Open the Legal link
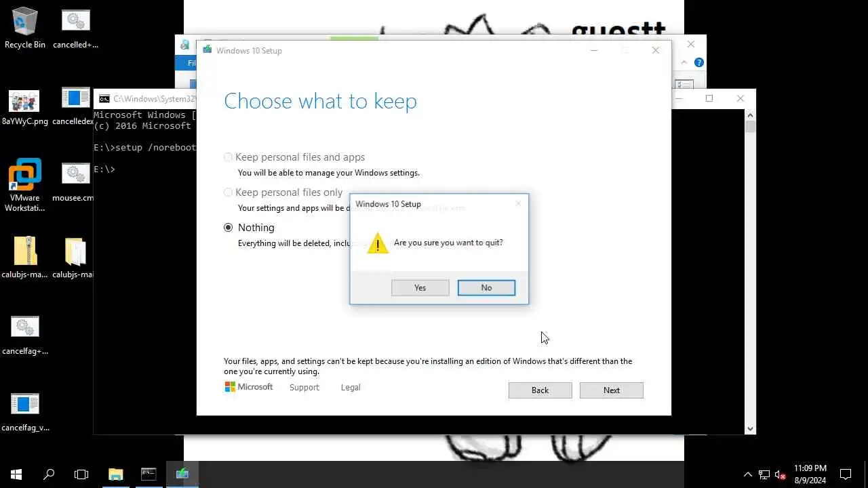 [351, 388]
